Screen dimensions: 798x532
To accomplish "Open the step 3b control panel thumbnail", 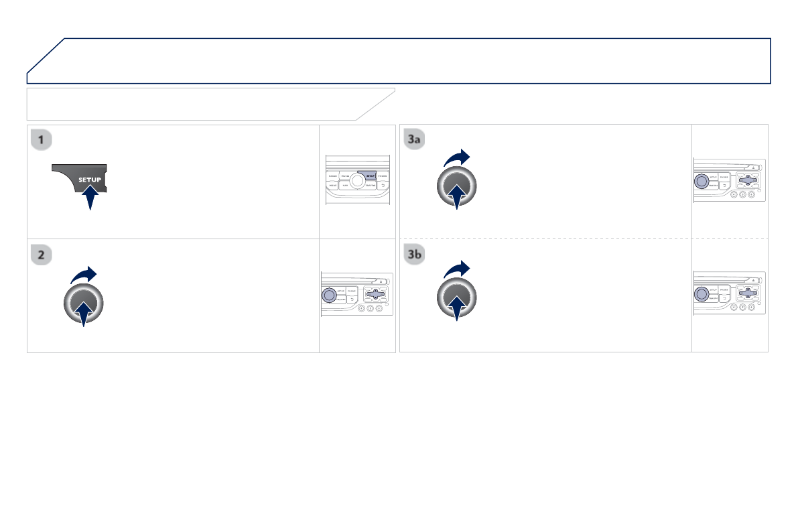I will pyautogui.click(x=729, y=293).
